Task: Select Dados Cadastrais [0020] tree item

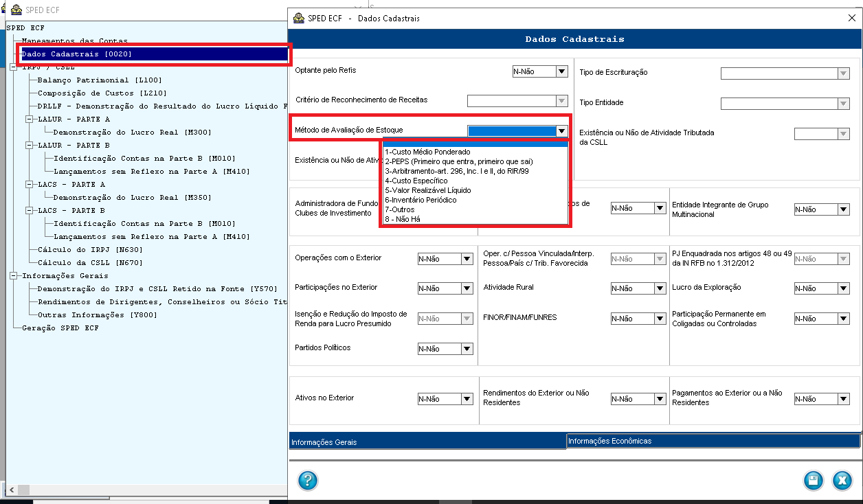Action: click(76, 54)
